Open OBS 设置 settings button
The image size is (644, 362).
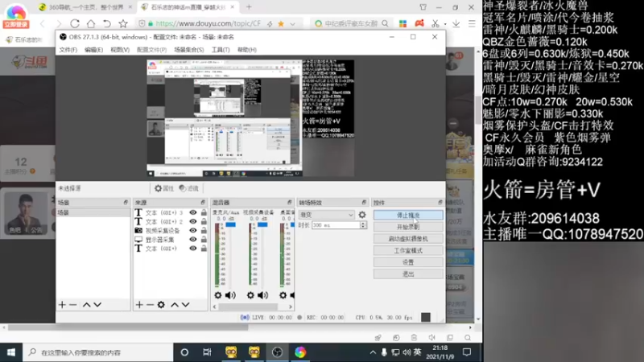(408, 262)
